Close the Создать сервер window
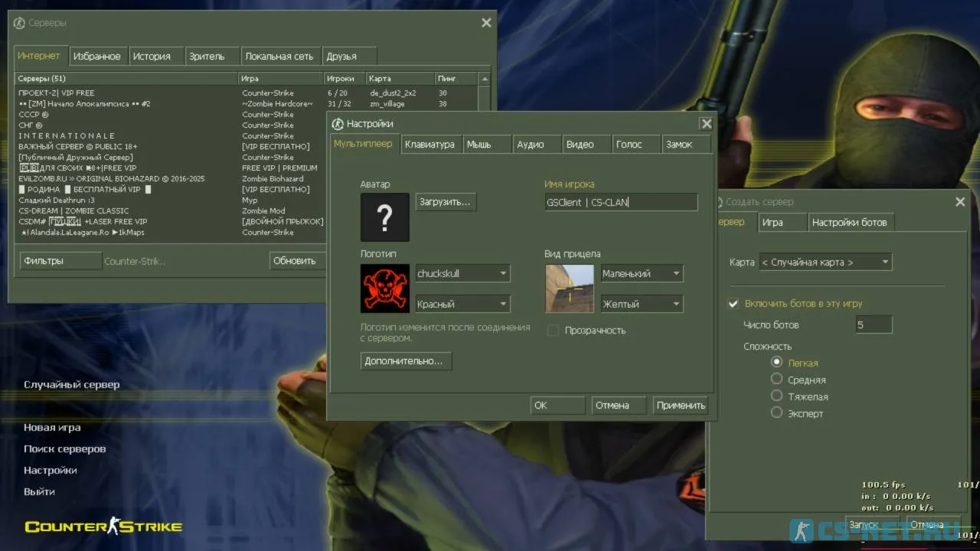Screen dimensions: 980x551 (960, 202)
